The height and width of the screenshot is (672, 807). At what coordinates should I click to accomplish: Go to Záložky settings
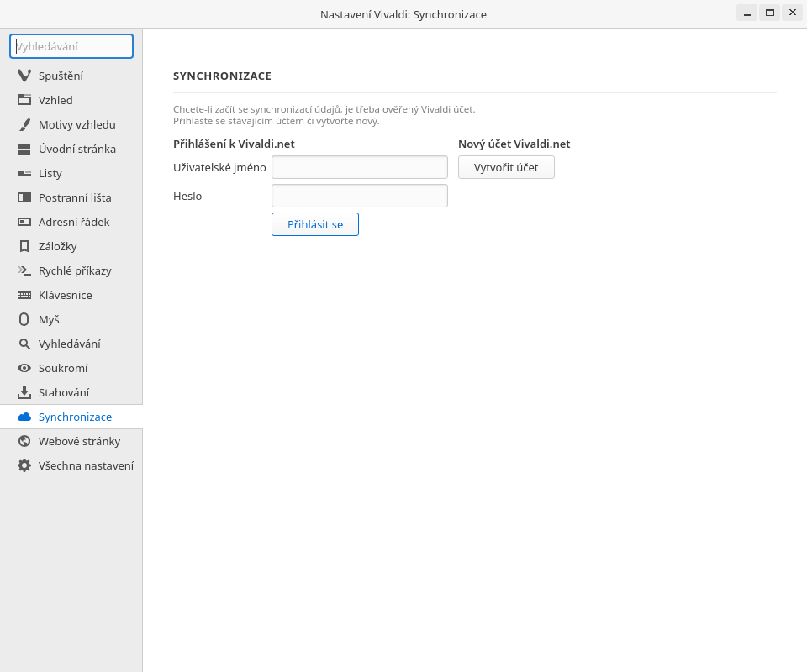(71, 246)
